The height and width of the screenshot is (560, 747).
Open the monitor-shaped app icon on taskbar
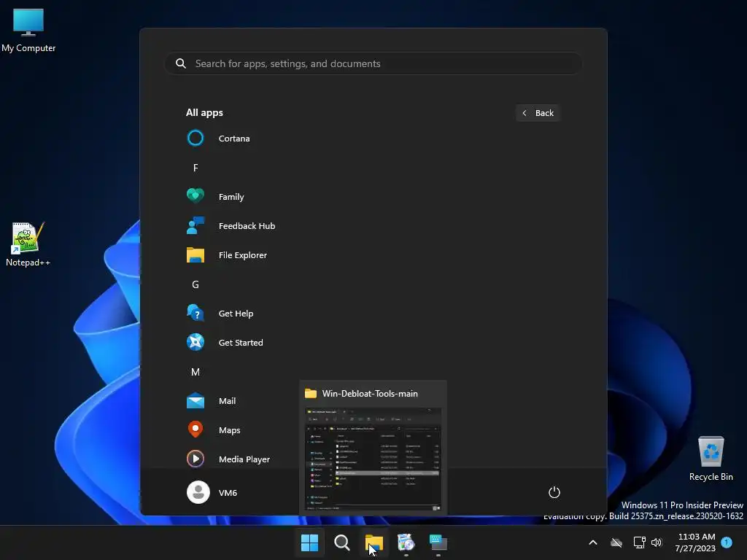[x=438, y=542]
